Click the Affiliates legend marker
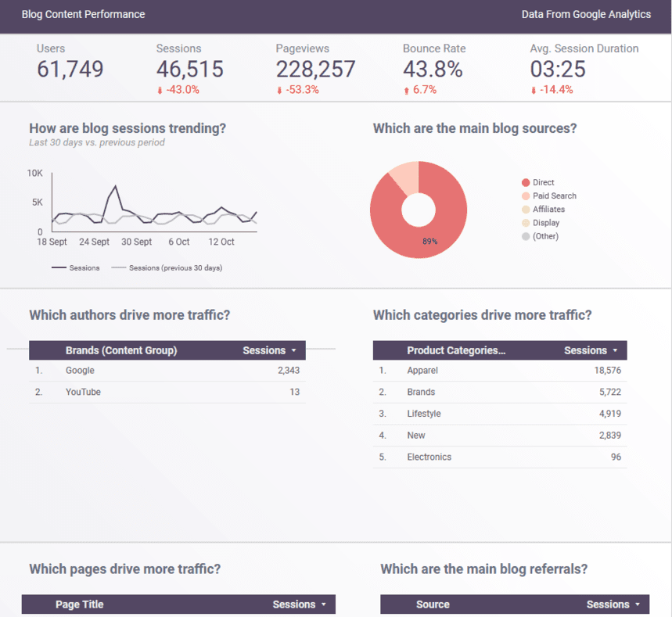 click(x=526, y=209)
